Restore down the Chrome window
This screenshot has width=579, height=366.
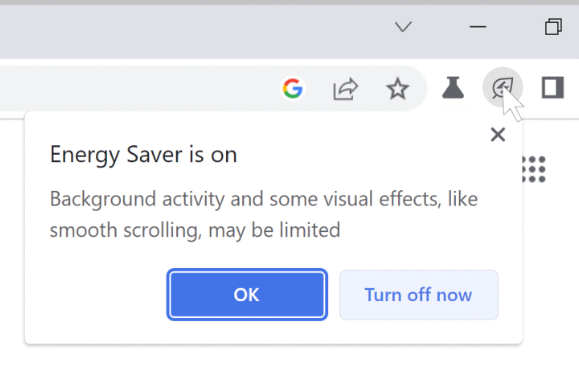553,27
